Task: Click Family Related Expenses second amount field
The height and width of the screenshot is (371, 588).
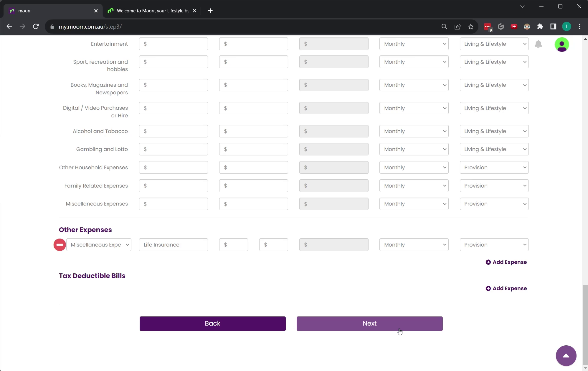Action: pyautogui.click(x=253, y=186)
